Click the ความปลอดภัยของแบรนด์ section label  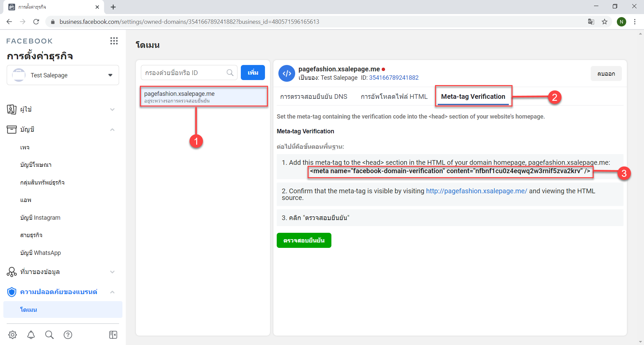[x=59, y=292]
